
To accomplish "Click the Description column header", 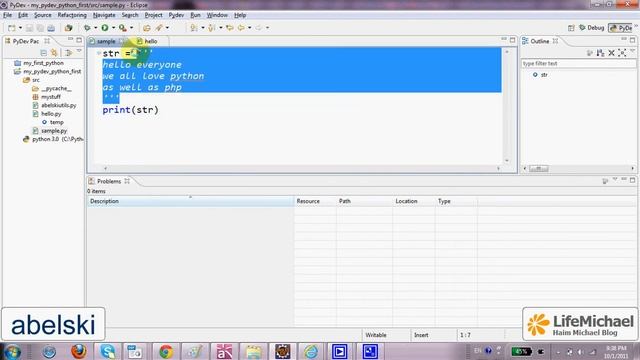I will (x=190, y=201).
